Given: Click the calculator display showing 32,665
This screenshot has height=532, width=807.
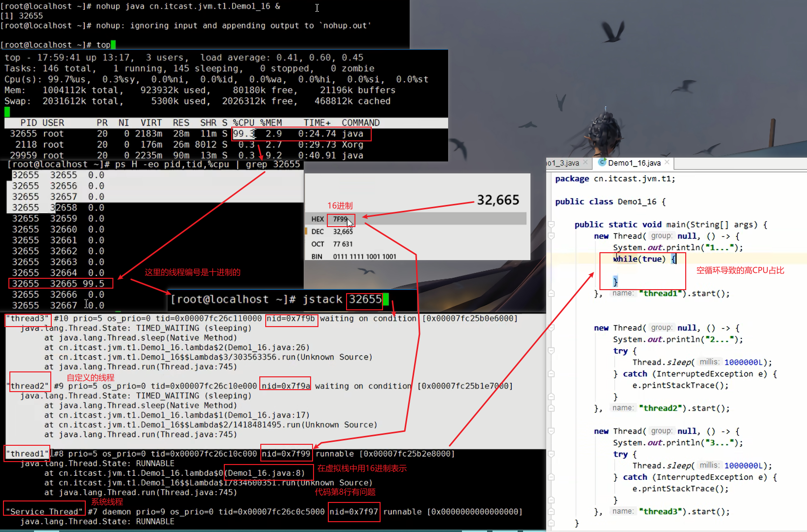Looking at the screenshot, I should click(497, 200).
